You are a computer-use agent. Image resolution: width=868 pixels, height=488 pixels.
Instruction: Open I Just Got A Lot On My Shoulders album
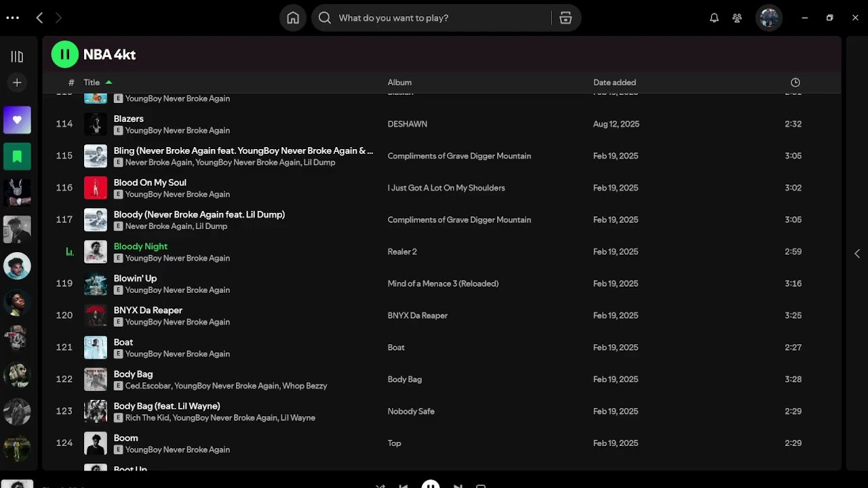[446, 188]
